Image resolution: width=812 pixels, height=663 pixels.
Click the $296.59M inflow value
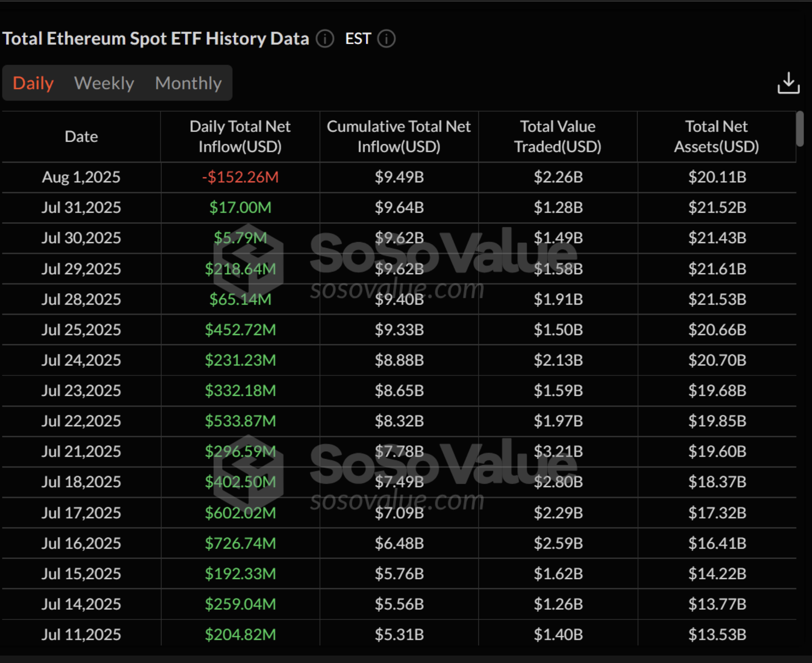tap(240, 451)
